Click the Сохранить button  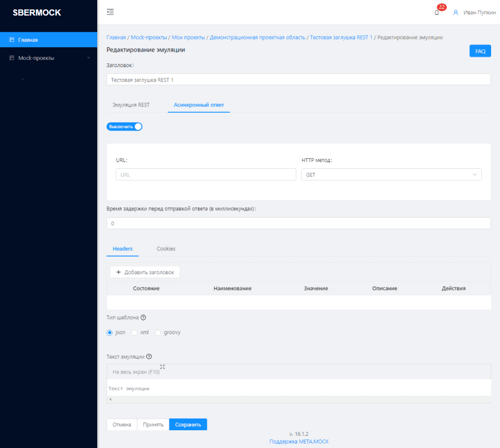pos(188,424)
